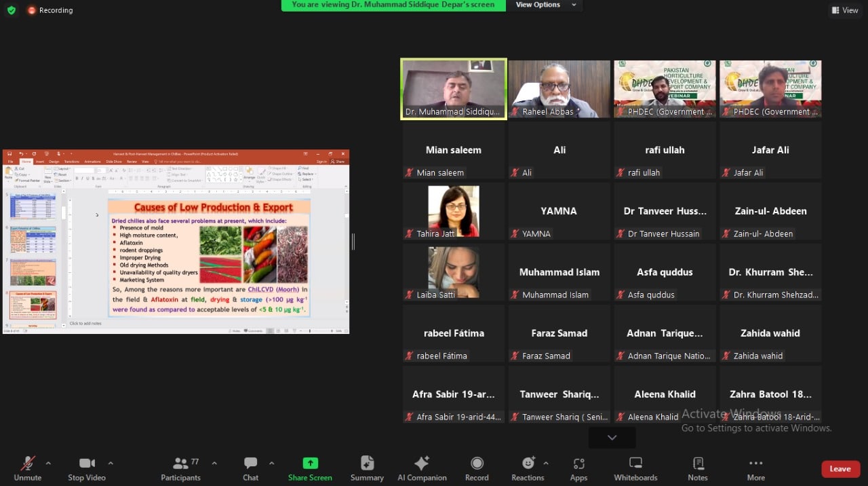The height and width of the screenshot is (486, 868).
Task: Launch the AI Companion
Action: pyautogui.click(x=422, y=468)
